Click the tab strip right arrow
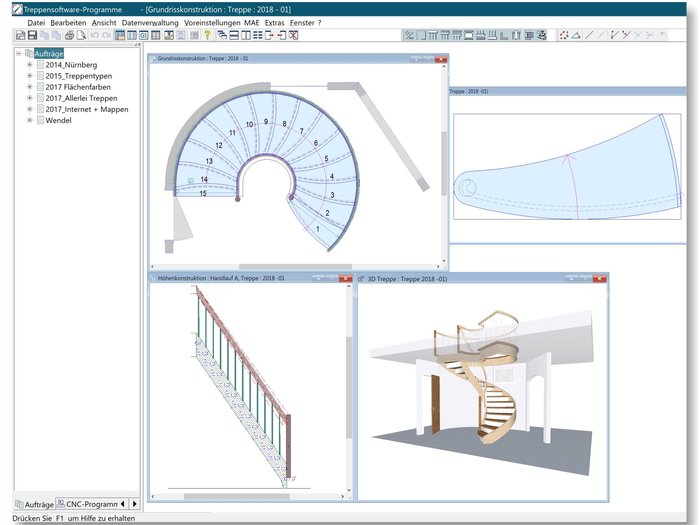The width and height of the screenshot is (700, 525). click(x=134, y=504)
